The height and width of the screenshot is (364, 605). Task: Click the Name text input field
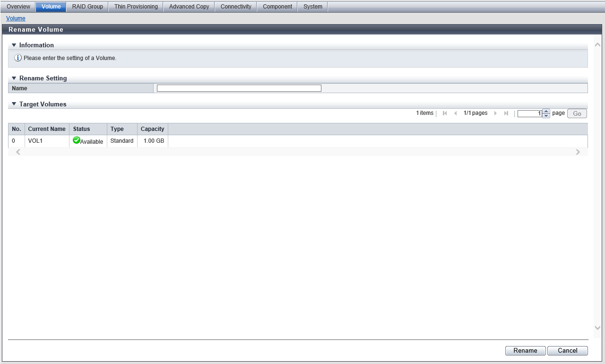pos(239,88)
